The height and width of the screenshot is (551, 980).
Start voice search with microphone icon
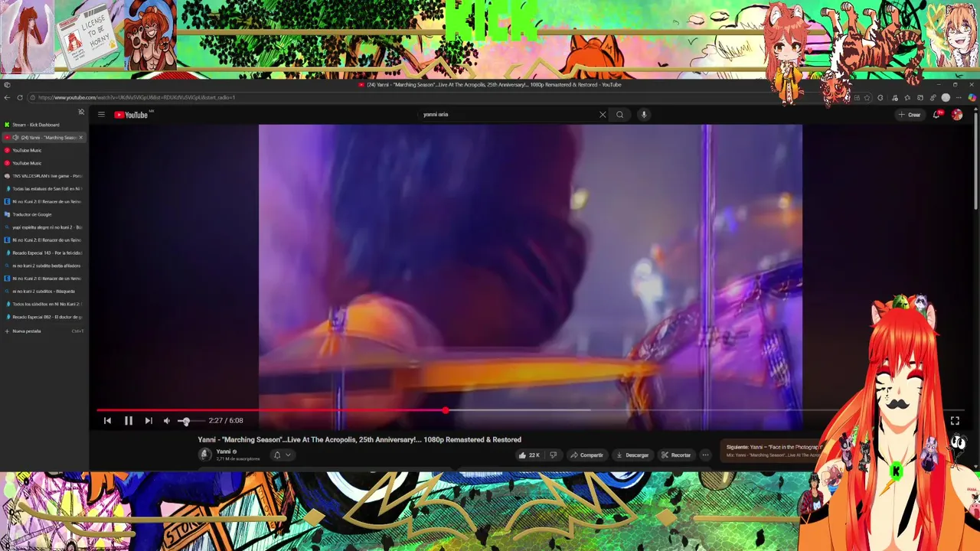click(644, 115)
